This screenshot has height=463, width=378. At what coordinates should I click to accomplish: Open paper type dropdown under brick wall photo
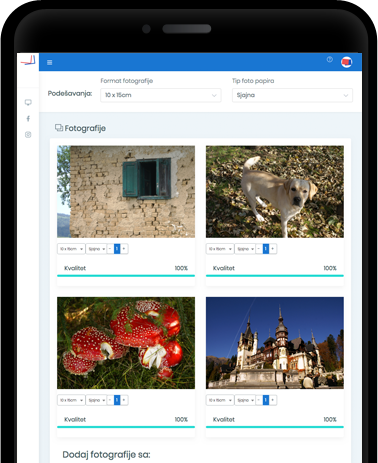96,249
